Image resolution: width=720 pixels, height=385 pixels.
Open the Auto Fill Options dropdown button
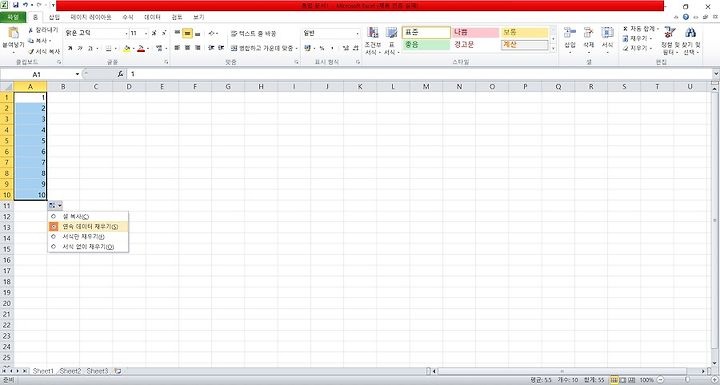point(55,205)
